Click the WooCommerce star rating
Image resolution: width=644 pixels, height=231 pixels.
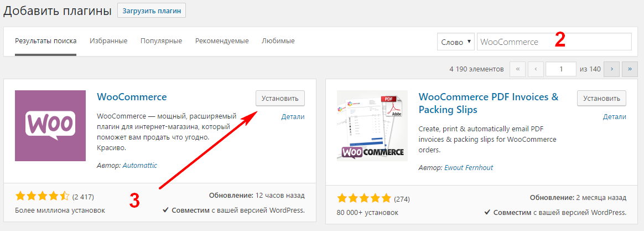[x=42, y=197]
